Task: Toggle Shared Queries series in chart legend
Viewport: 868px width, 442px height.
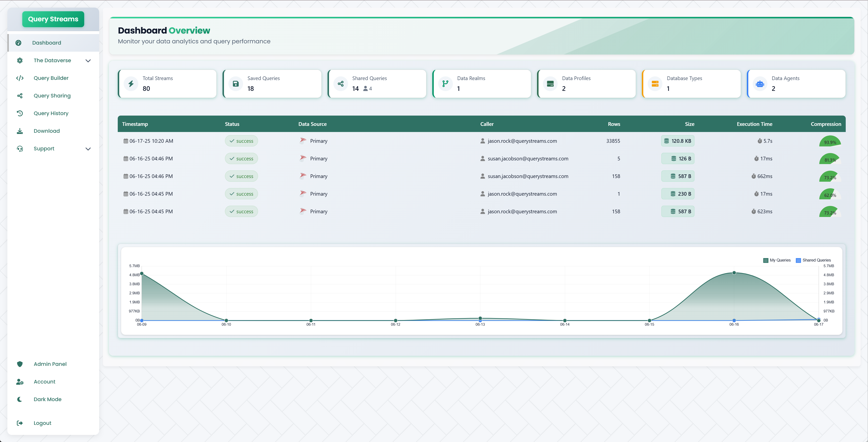Action: click(x=813, y=260)
